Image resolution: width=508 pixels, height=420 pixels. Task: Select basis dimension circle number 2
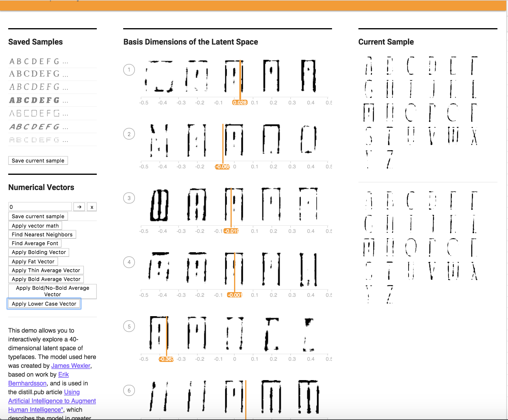click(129, 134)
